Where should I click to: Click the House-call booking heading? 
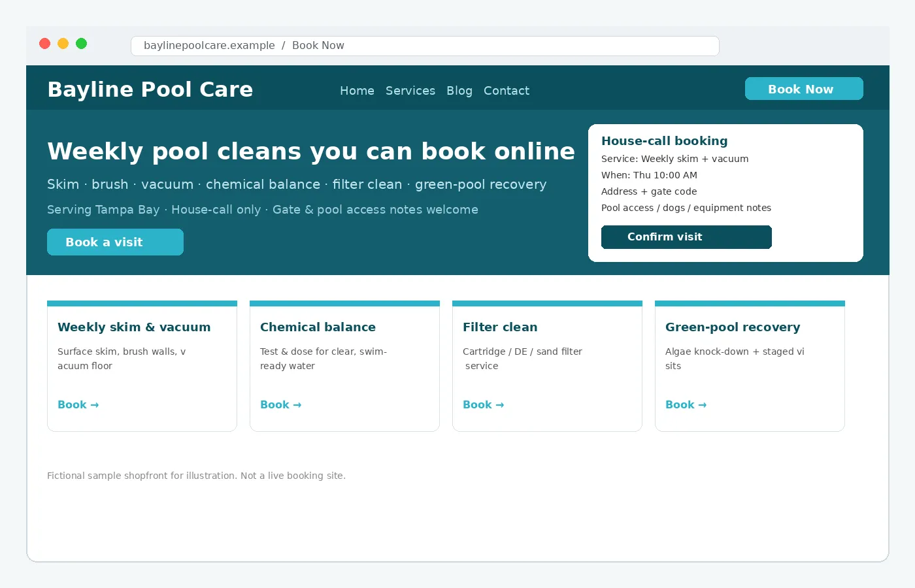[x=664, y=141]
